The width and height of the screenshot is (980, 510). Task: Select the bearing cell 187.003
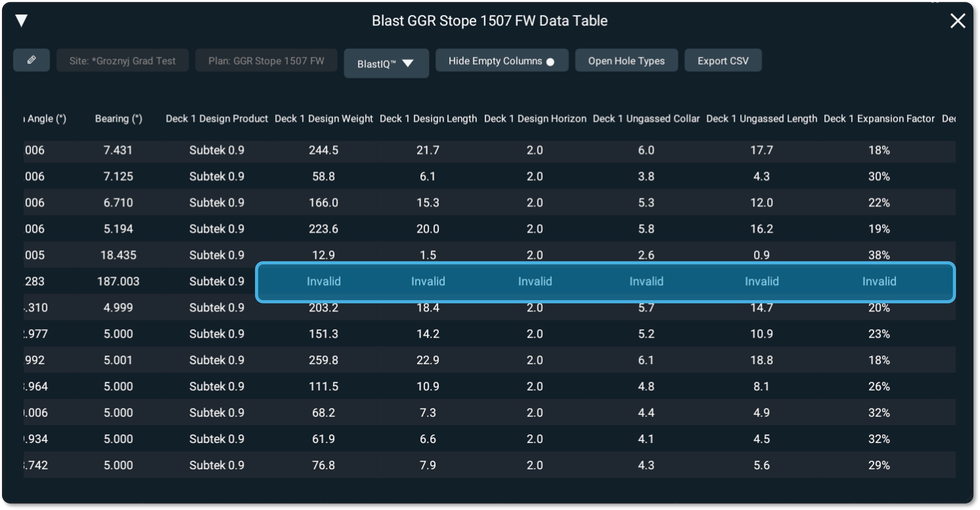coord(118,281)
